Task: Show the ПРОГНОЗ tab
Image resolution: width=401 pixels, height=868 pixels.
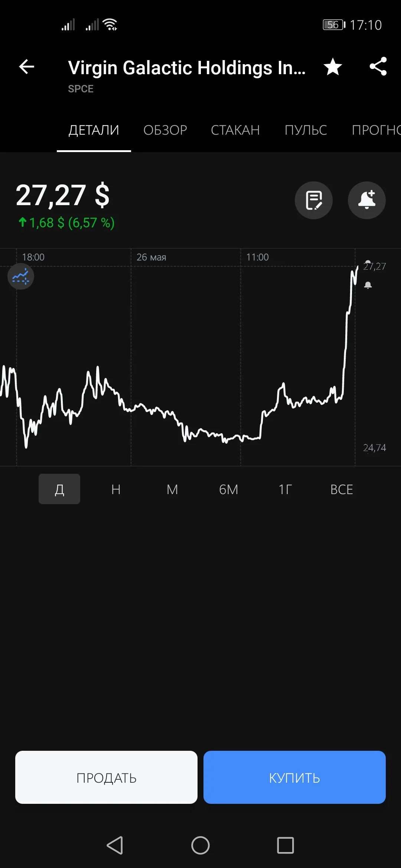Action: [376, 130]
